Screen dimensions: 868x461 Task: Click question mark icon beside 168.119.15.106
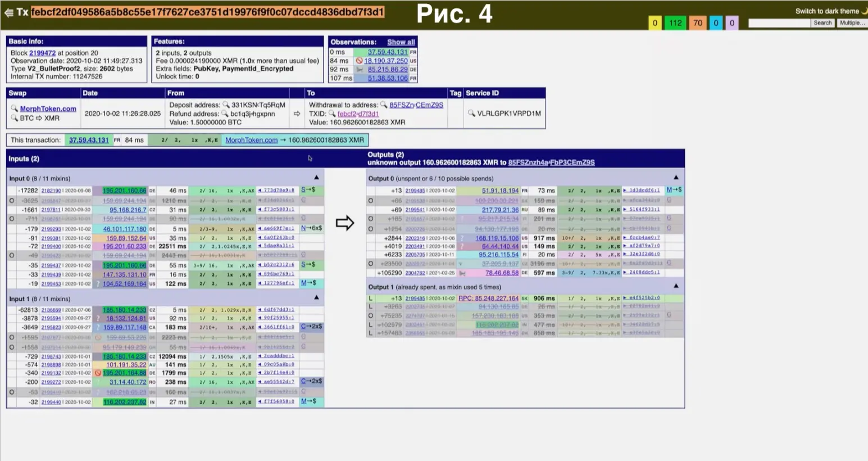(x=462, y=238)
